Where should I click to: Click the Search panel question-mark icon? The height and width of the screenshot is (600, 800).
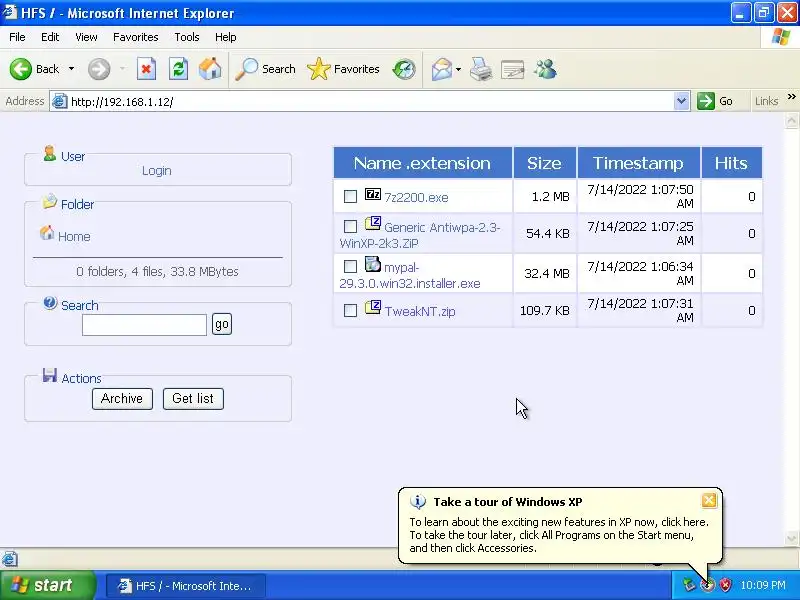(x=50, y=303)
